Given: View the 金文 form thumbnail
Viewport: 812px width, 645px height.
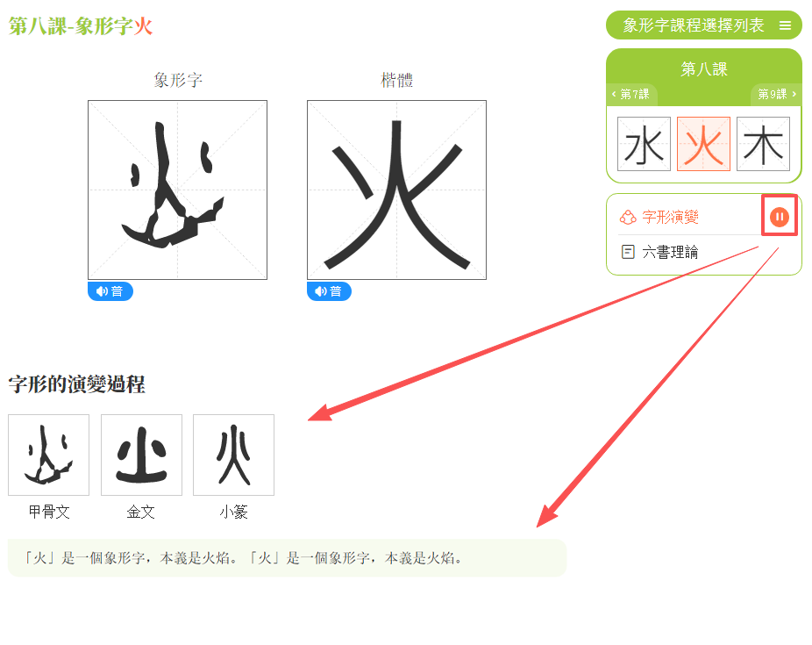Looking at the screenshot, I should [x=141, y=455].
